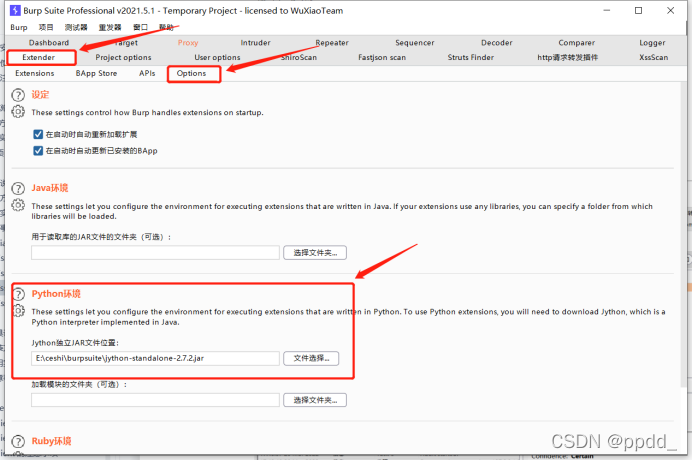This screenshot has width=692, height=461.
Task: Click the Python环境 heading
Action: [56, 294]
